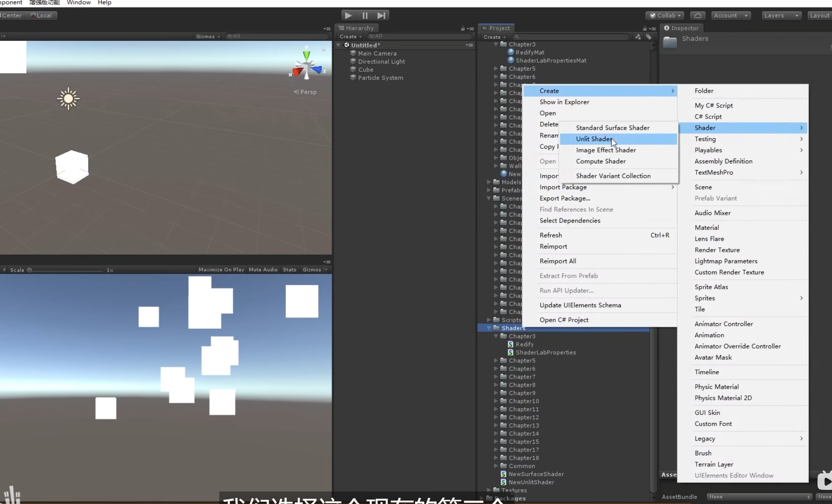Toggle Mute Audio in Game view
The width and height of the screenshot is (832, 504).
[263, 270]
